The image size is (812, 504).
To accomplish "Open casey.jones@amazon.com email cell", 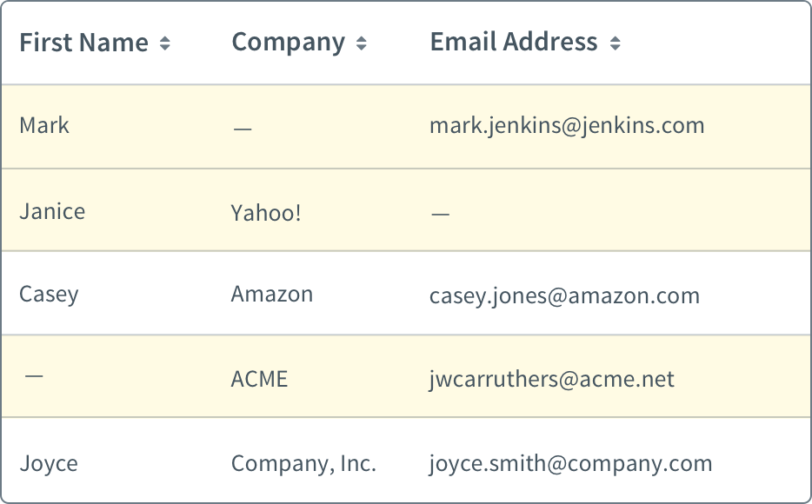I will coord(564,296).
